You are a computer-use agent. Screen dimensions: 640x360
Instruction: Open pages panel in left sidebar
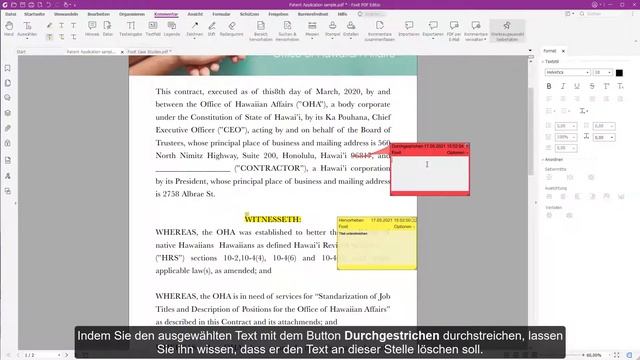tap(8, 83)
